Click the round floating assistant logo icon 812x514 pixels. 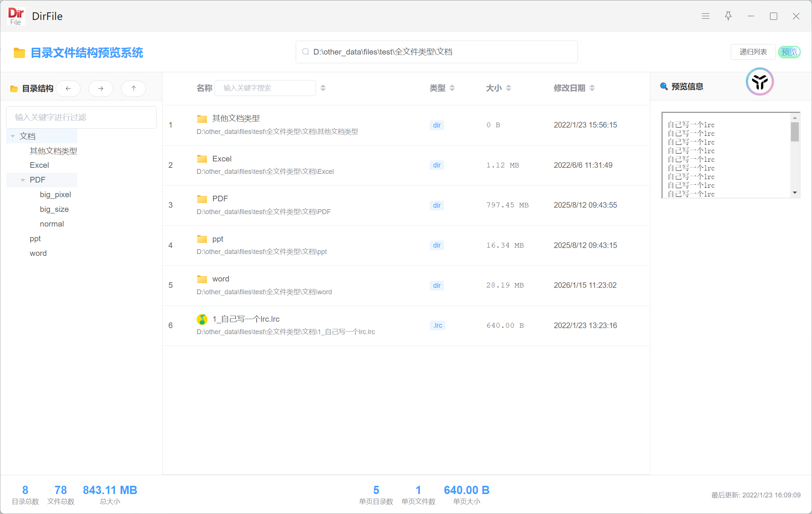click(759, 82)
